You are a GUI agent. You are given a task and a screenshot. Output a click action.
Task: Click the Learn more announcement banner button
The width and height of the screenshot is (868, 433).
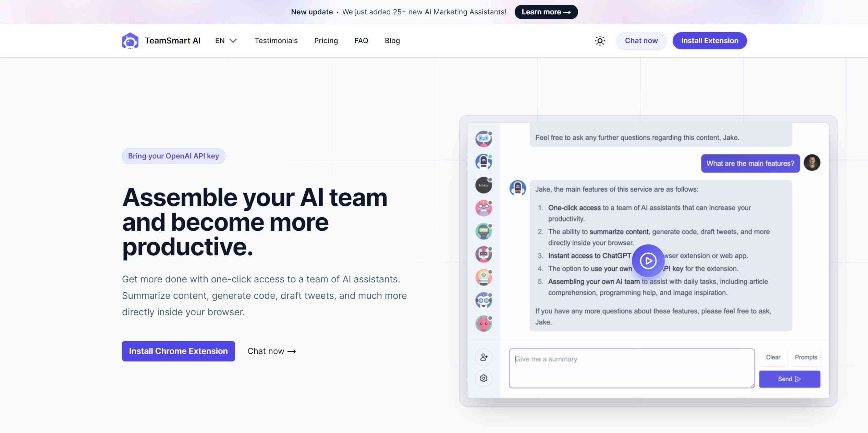point(546,12)
